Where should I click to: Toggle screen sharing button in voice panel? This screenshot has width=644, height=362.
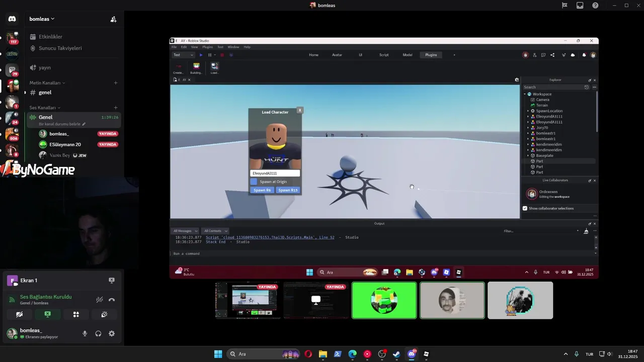(48, 314)
